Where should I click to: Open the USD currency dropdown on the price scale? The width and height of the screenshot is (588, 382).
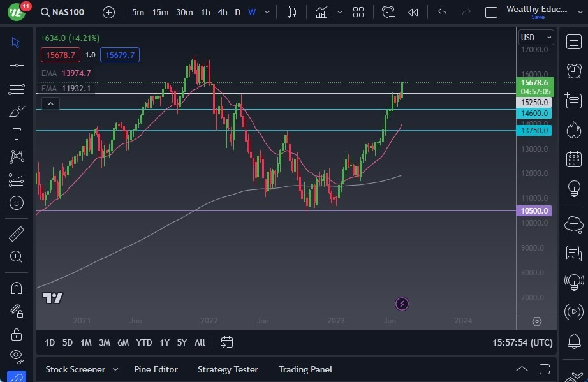(534, 37)
